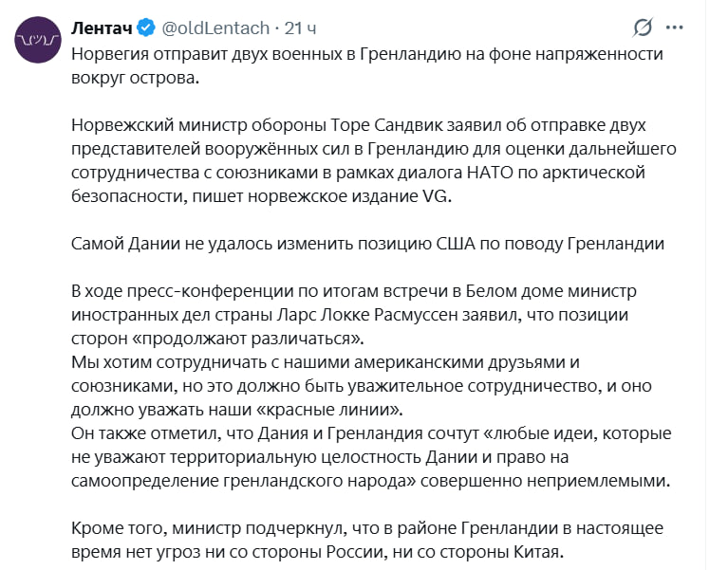Open the Лентач display name link
Screen dimensions: 728x570
pos(103,27)
